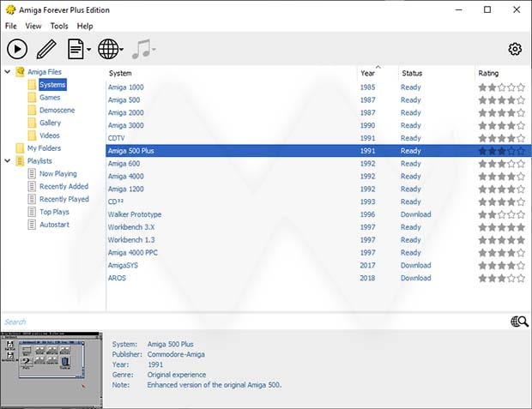Click the Amiga Forever app title icon
The width and height of the screenshot is (532, 409).
click(10, 9)
